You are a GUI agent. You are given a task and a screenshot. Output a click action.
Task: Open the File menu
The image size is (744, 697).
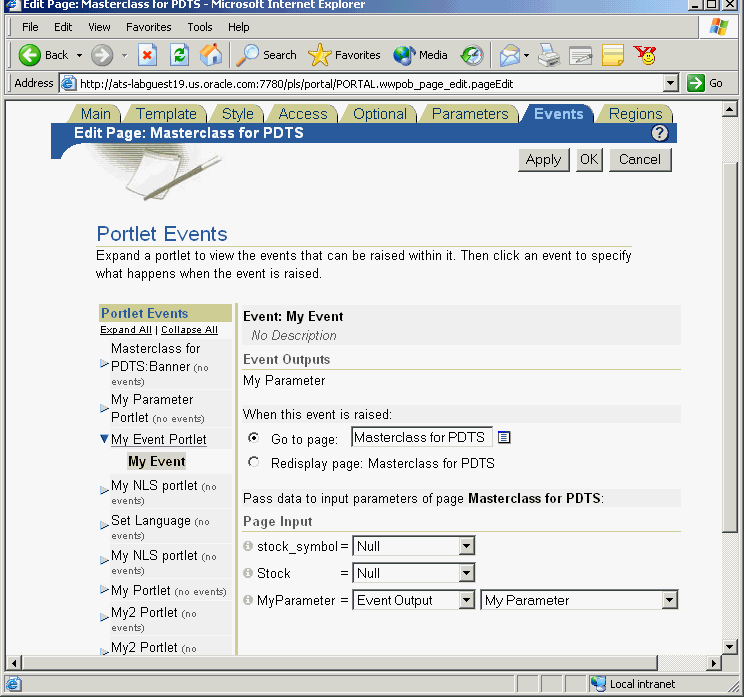[x=30, y=27]
